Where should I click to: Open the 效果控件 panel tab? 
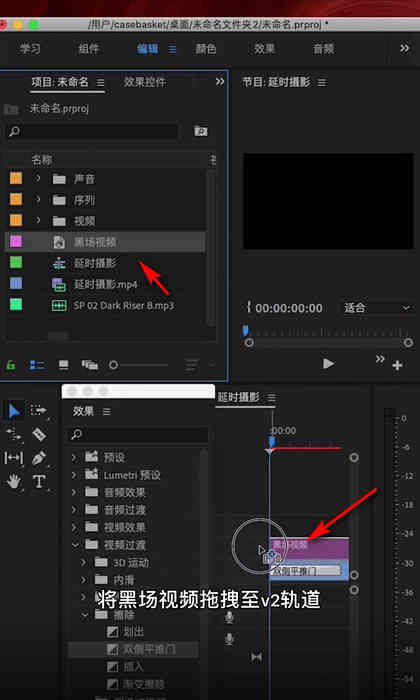(x=145, y=82)
